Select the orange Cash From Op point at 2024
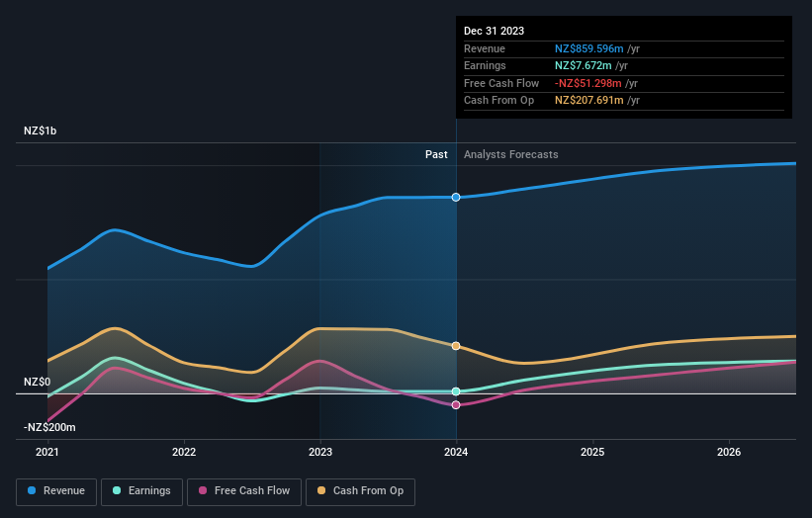The height and width of the screenshot is (518, 812). (456, 346)
